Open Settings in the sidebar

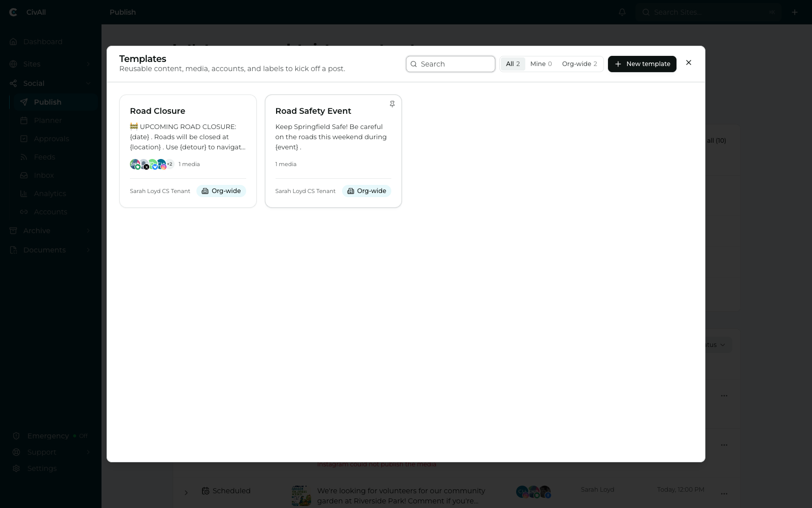click(x=50, y=468)
